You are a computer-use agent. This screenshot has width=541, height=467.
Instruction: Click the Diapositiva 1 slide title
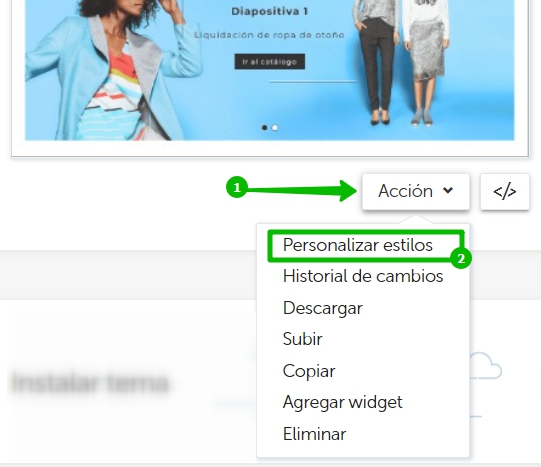269,11
